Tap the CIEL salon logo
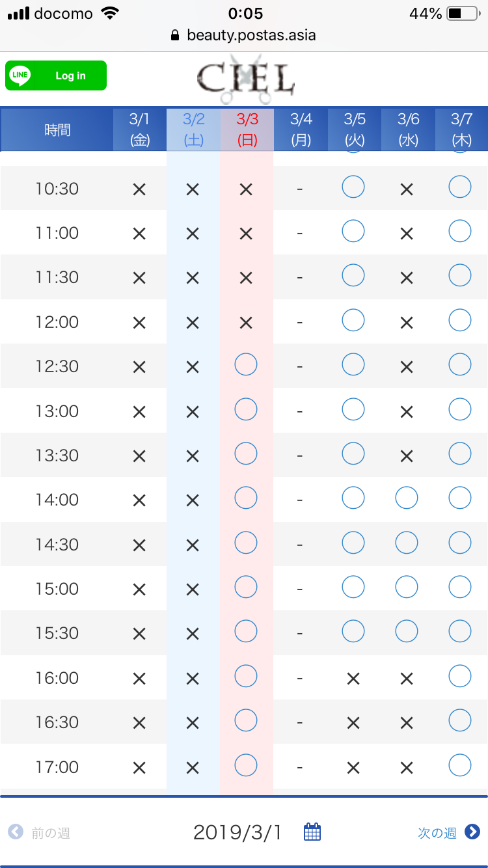The width and height of the screenshot is (488, 868). (245, 78)
